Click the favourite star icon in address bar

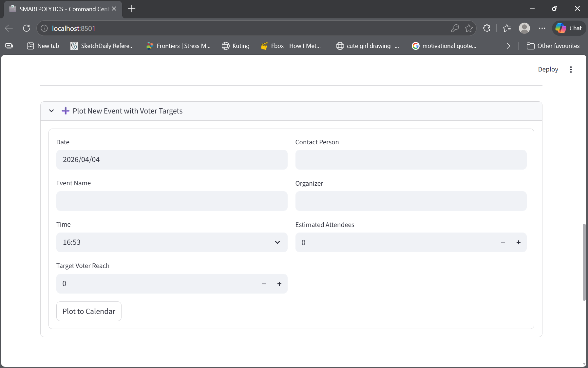point(469,28)
